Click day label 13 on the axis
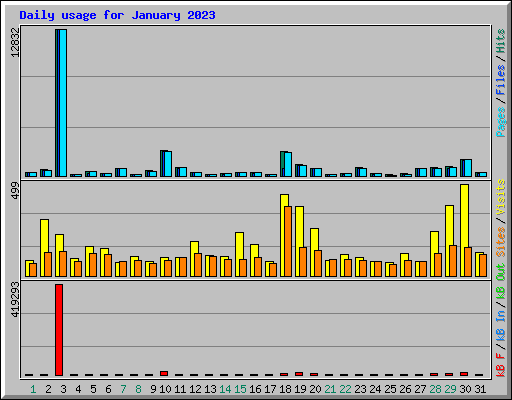 point(210,389)
